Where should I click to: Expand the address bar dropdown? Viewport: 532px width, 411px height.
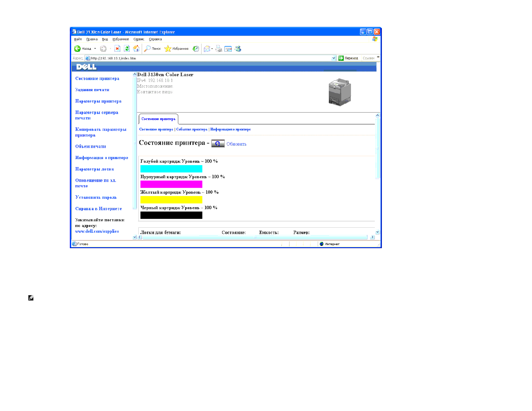[x=334, y=58]
